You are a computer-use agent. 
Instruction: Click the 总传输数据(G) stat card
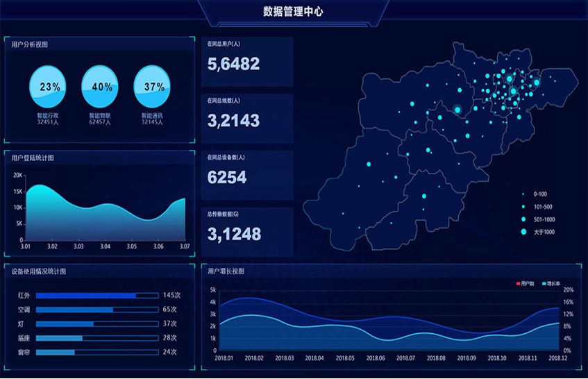pyautogui.click(x=247, y=231)
